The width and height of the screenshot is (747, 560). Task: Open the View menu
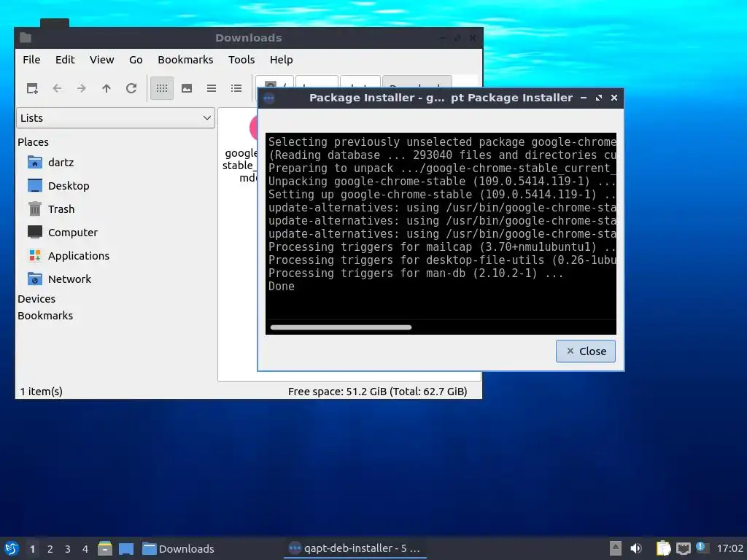point(102,60)
